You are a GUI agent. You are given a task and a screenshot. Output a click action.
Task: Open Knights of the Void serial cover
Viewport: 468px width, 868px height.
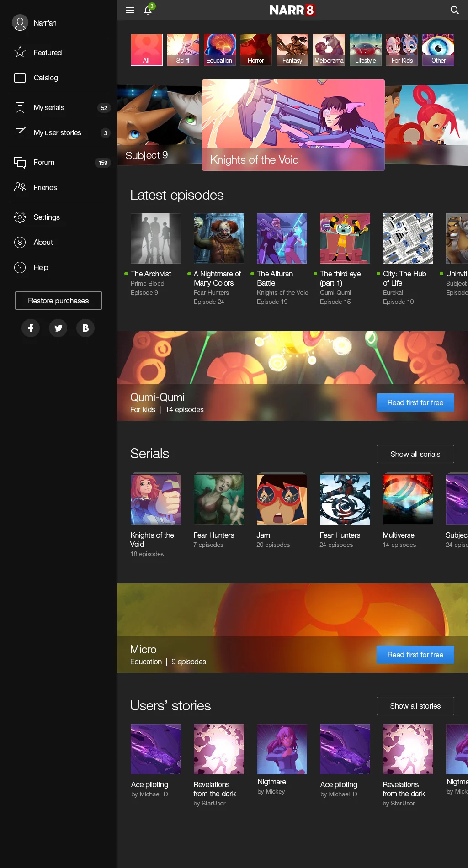[156, 499]
